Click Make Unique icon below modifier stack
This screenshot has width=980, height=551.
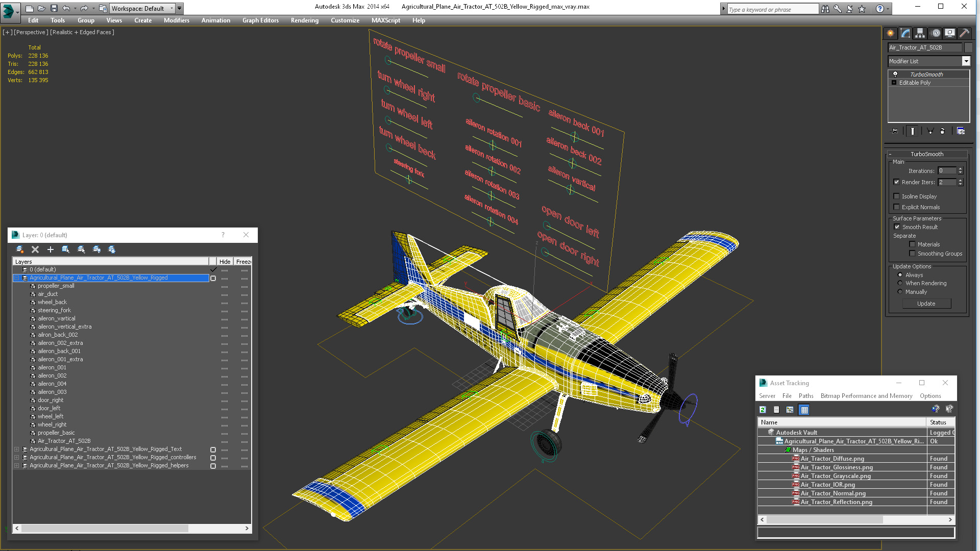930,131
